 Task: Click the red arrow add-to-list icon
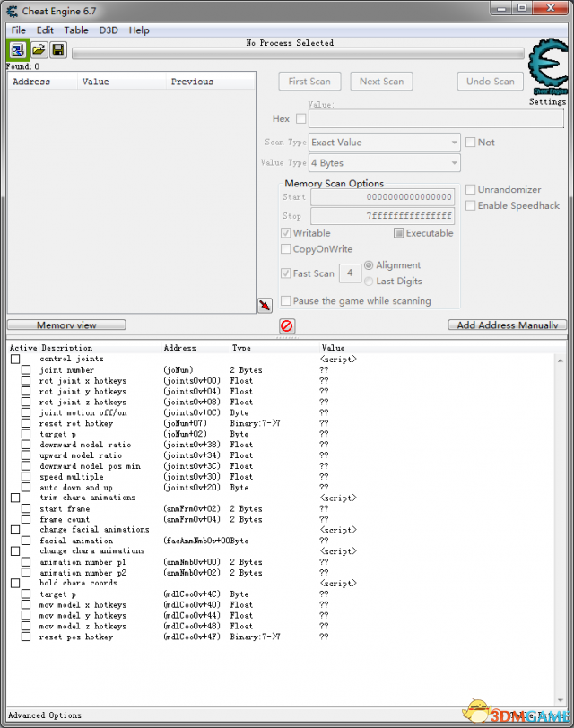pyautogui.click(x=265, y=307)
